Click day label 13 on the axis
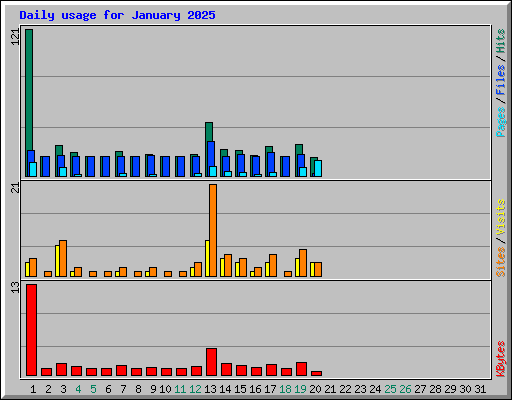 point(210,389)
